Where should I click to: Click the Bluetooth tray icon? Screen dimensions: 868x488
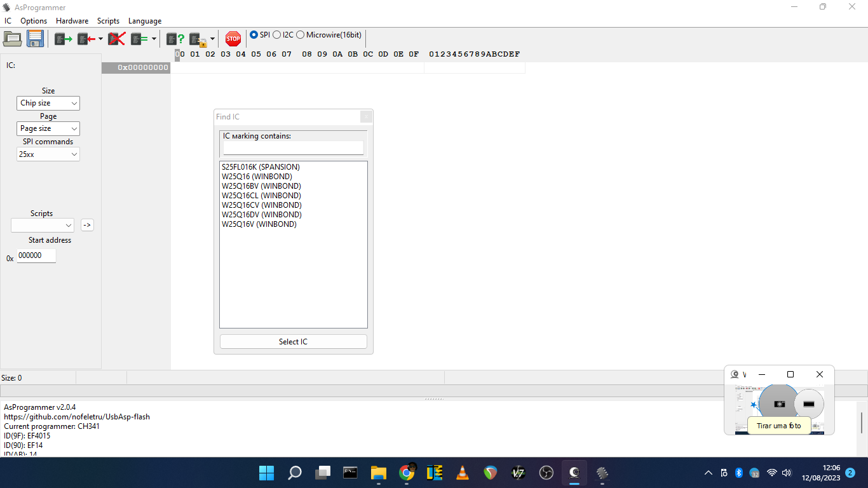pyautogui.click(x=739, y=473)
